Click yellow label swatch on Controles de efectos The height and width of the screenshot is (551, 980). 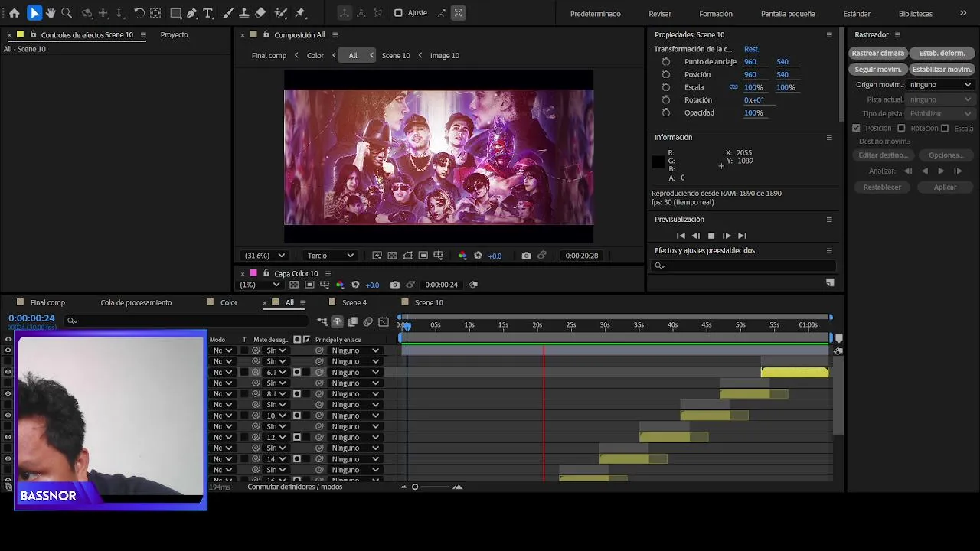20,34
